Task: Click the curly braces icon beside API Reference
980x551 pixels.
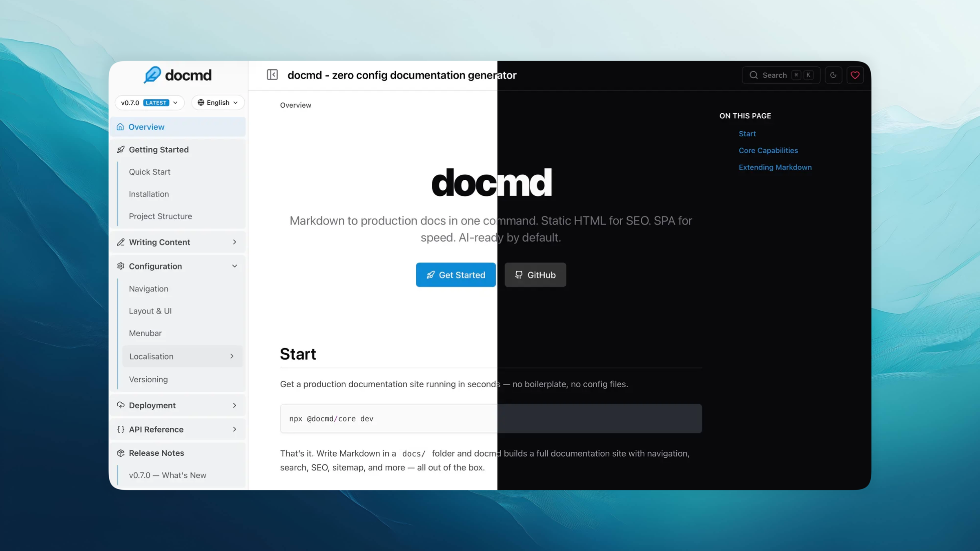Action: coord(121,429)
